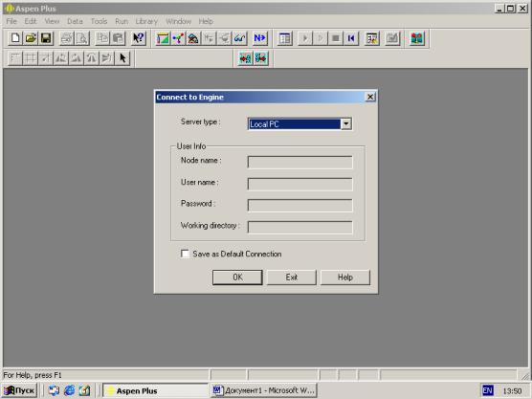Click the 13:50 system clock

pos(512,391)
